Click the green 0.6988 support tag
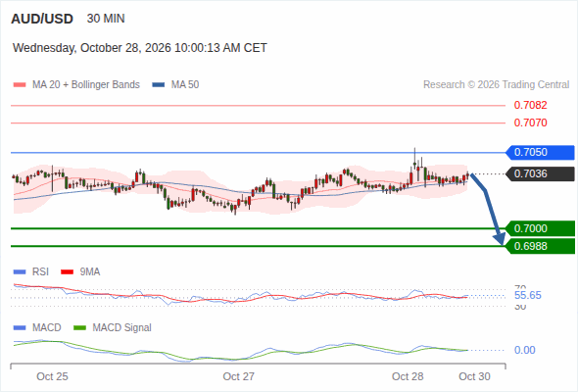Viewport: 578px width, 392px height. pyautogui.click(x=540, y=246)
